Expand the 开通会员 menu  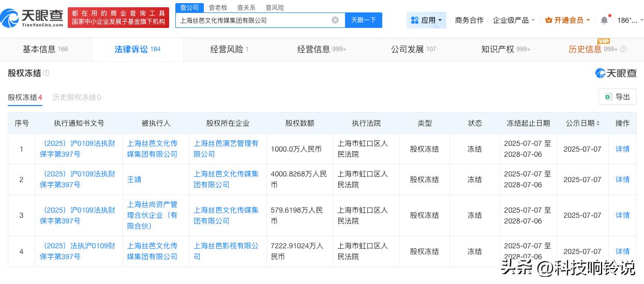(567, 20)
